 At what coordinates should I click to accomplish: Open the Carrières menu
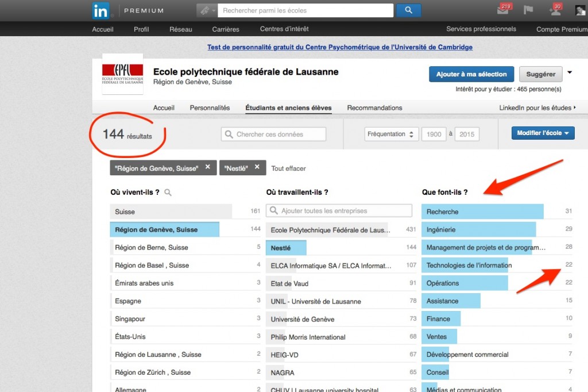click(x=226, y=29)
